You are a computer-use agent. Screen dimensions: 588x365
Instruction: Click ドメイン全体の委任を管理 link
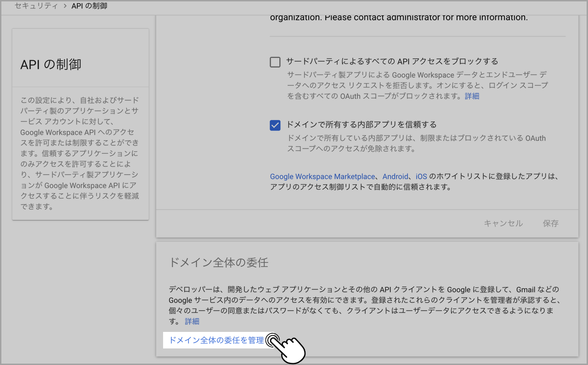216,340
